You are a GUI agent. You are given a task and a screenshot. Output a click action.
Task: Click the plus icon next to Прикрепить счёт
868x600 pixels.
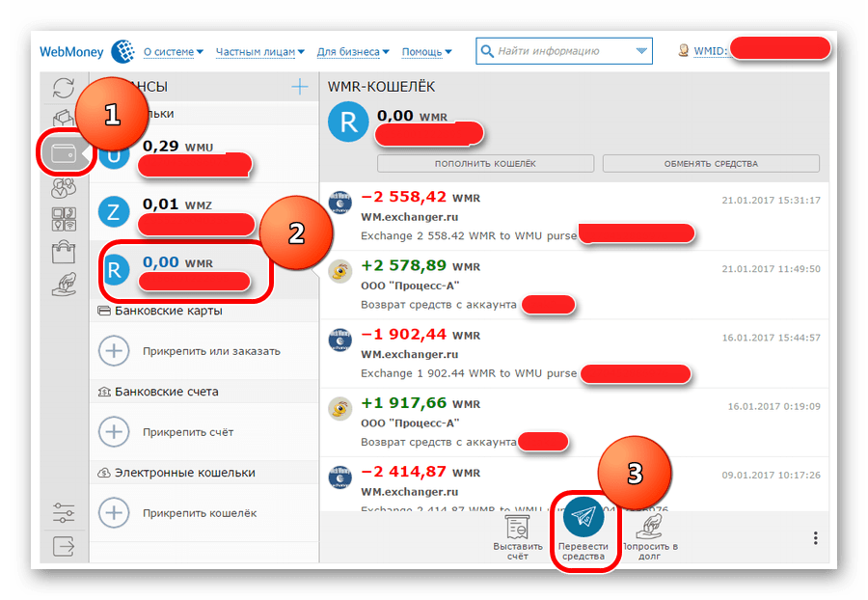pos(114,432)
